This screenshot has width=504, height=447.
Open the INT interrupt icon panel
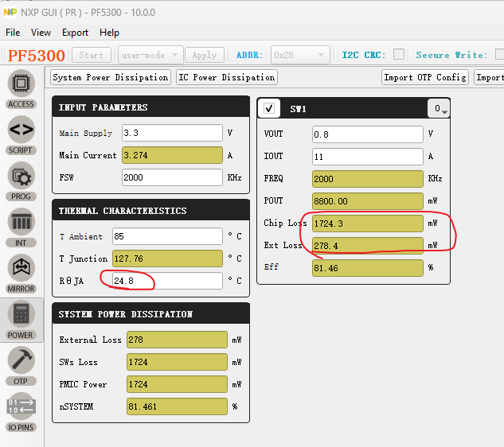(x=21, y=227)
